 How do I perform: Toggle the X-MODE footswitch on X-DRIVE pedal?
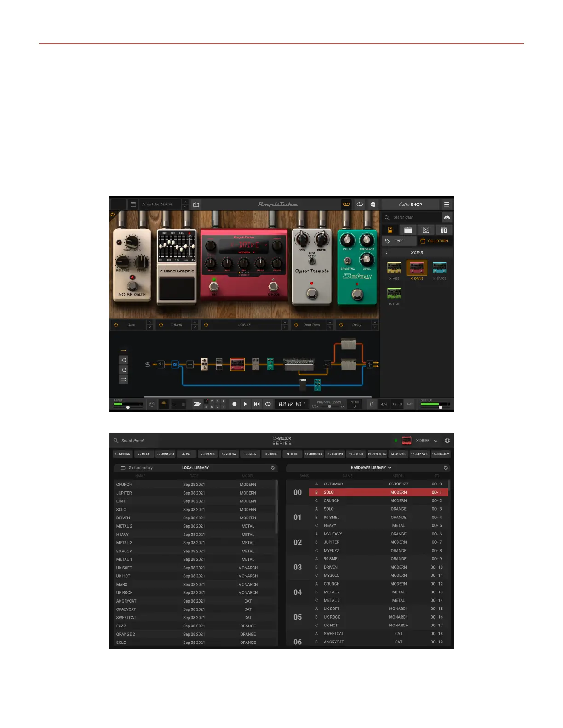pyautogui.click(x=273, y=286)
